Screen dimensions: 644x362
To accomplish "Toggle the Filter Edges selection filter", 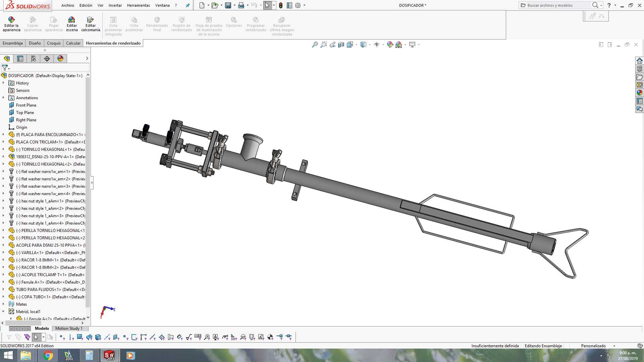I will point(71,337).
